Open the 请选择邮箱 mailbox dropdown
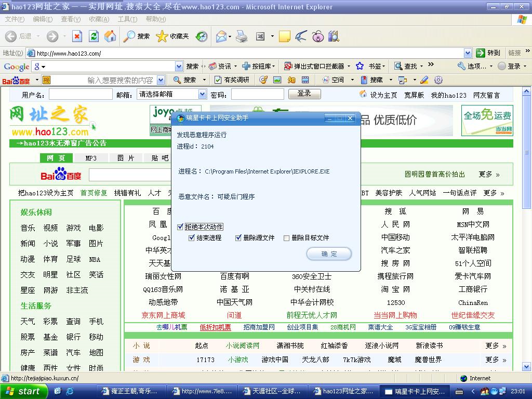The width and height of the screenshot is (532, 399). pos(202,94)
